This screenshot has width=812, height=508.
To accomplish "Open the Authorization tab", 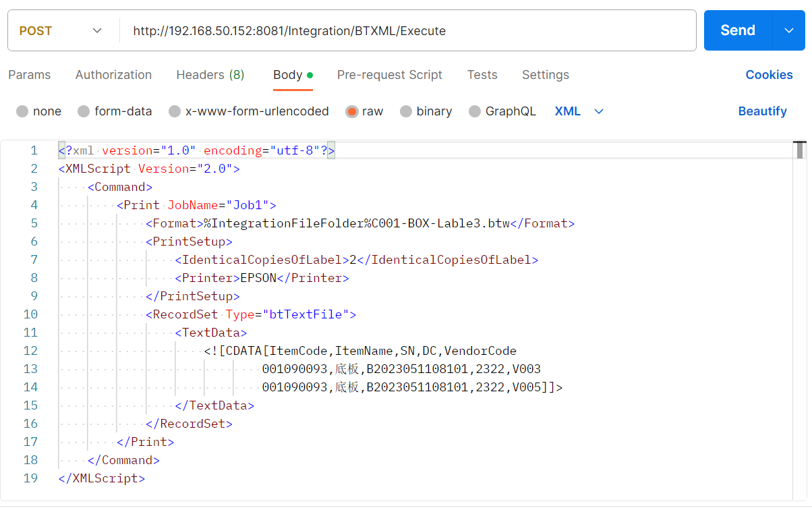I will (x=113, y=75).
